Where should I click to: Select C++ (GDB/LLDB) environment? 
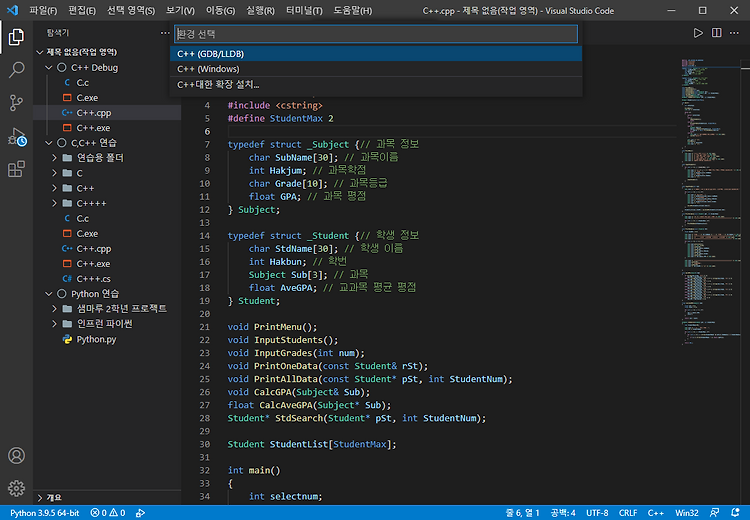[x=376, y=54]
